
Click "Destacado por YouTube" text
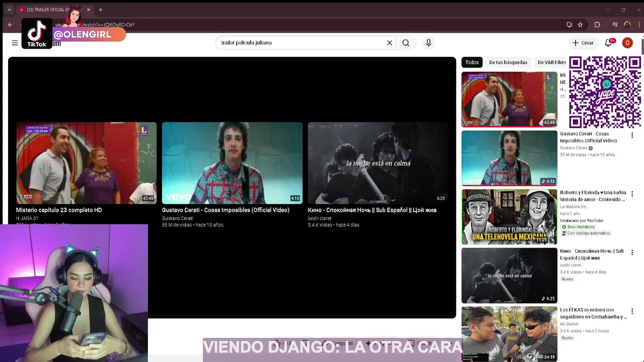tap(582, 221)
